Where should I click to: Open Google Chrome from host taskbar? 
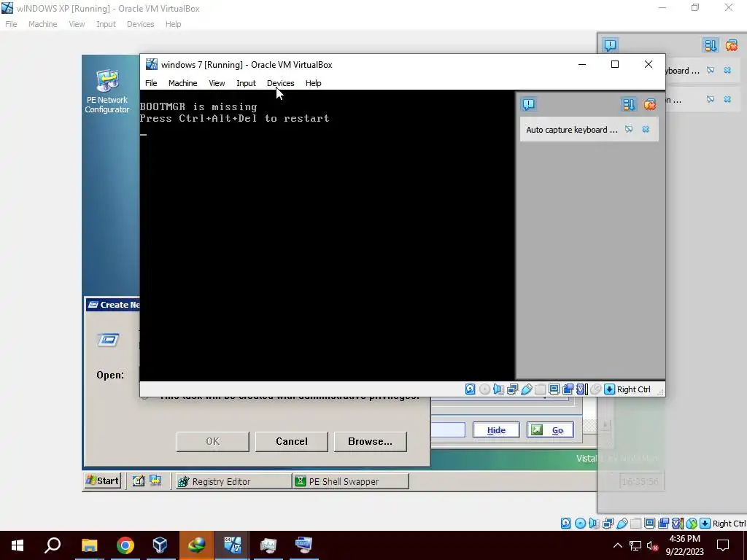coord(125,545)
